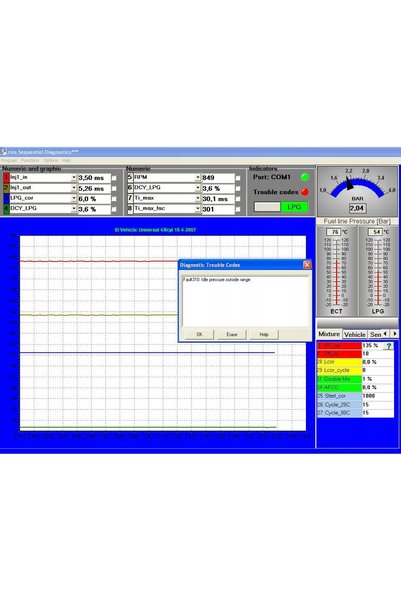The height and width of the screenshot is (601, 401).
Task: Click the red Trouble codes indicator light
Action: click(x=305, y=192)
